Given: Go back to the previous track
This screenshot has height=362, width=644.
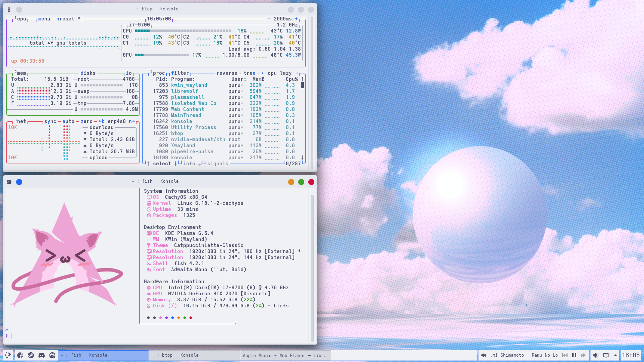Looking at the screenshot, I should point(565,355).
